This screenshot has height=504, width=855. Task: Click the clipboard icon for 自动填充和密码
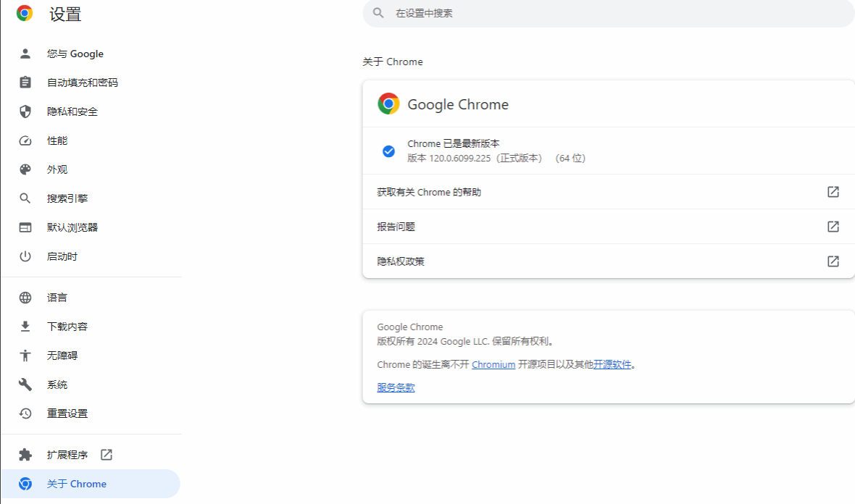click(25, 83)
